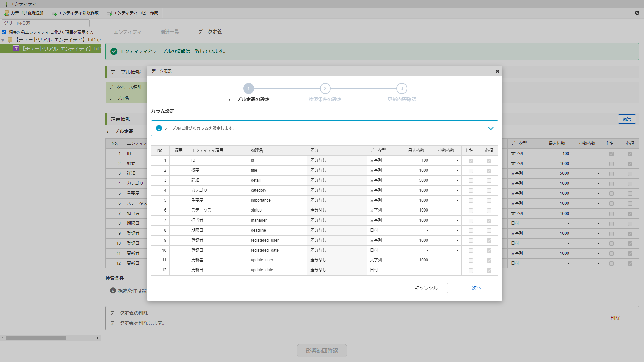This screenshot has height=362, width=644.
Task: Click エンティティコピー作成 toolbar label
Action: coord(136,13)
